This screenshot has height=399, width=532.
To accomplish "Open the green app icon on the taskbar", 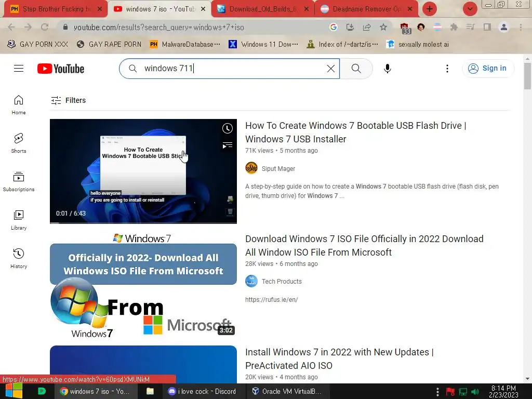I will pyautogui.click(x=42, y=391).
